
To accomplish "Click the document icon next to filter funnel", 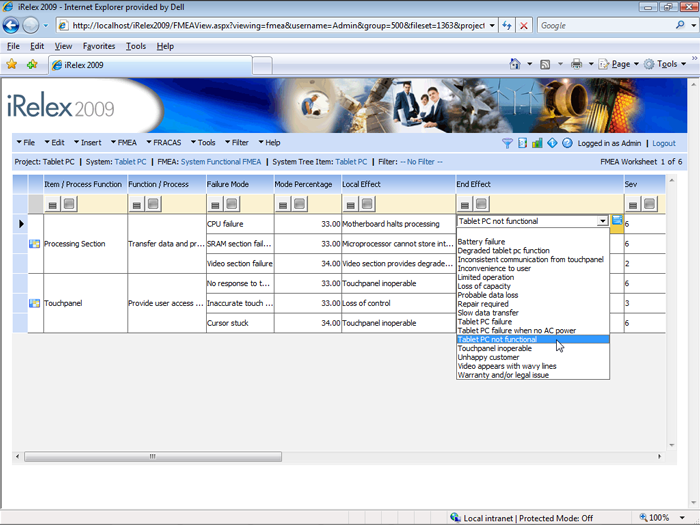I will pyautogui.click(x=522, y=143).
